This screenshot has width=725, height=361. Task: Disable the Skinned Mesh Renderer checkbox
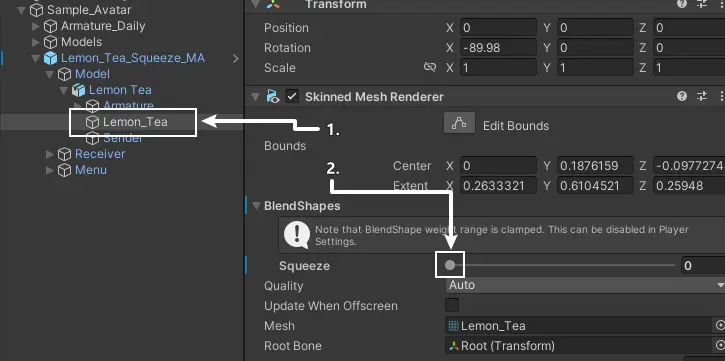(292, 97)
